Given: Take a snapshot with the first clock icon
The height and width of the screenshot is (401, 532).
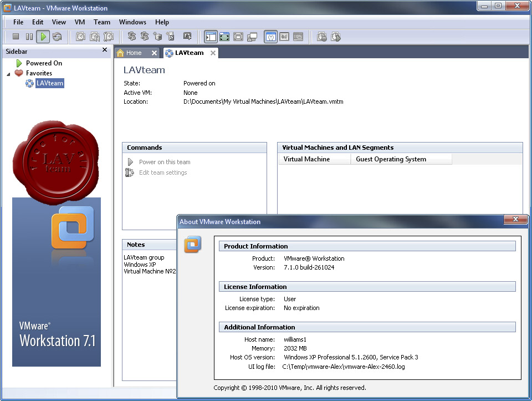Looking at the screenshot, I should point(80,37).
